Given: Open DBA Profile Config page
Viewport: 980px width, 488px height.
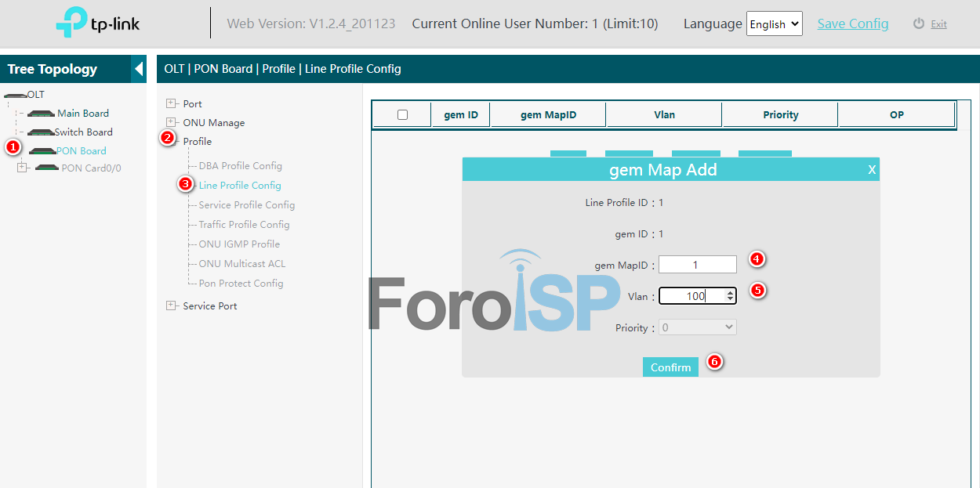Looking at the screenshot, I should [240, 166].
